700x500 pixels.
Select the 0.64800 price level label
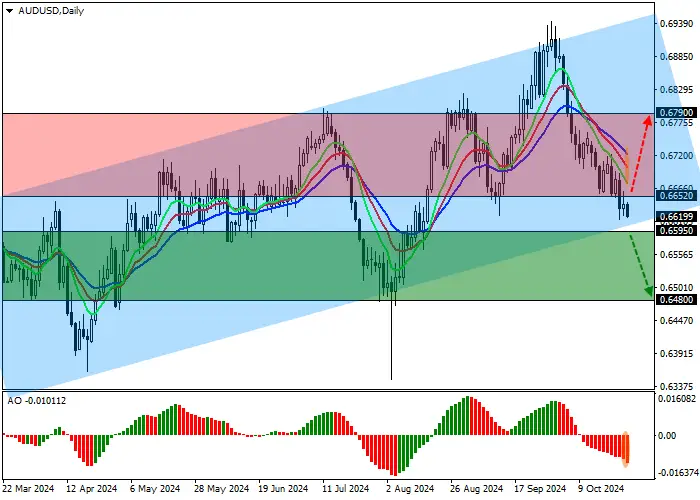(x=676, y=300)
